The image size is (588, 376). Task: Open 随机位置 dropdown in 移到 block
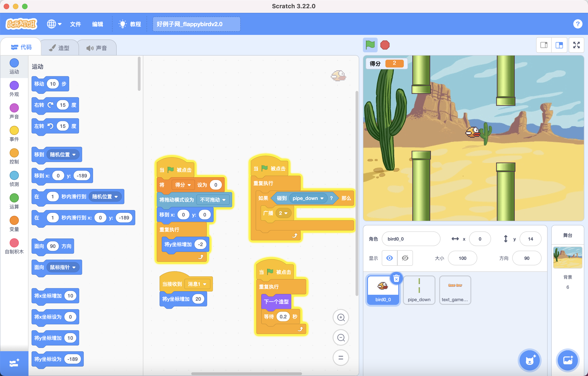[x=63, y=154]
